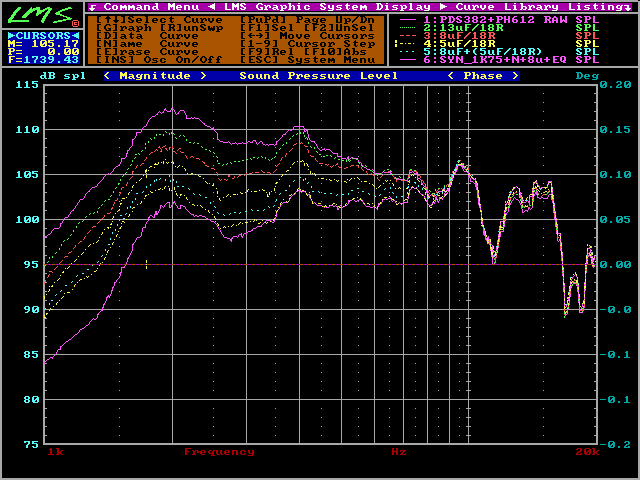This screenshot has height=480, width=640.
Task: Choose the [N]ame Curve command
Action: pos(147,44)
